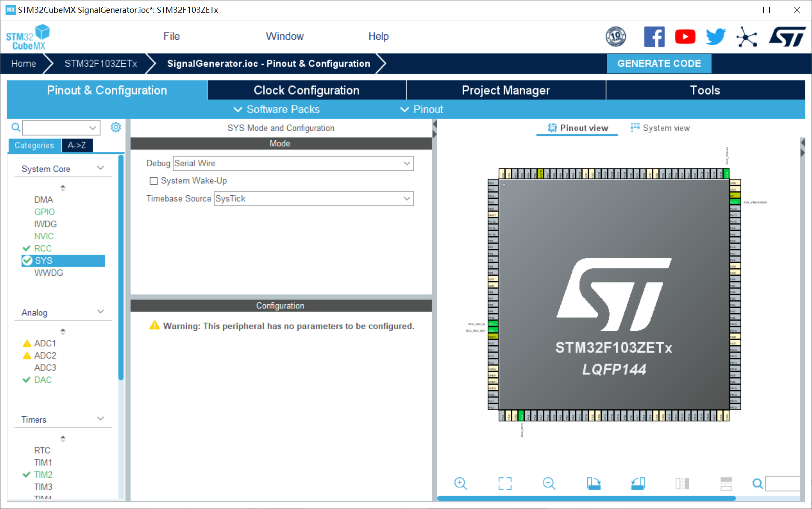Flip the chip view horizontally

point(682,483)
